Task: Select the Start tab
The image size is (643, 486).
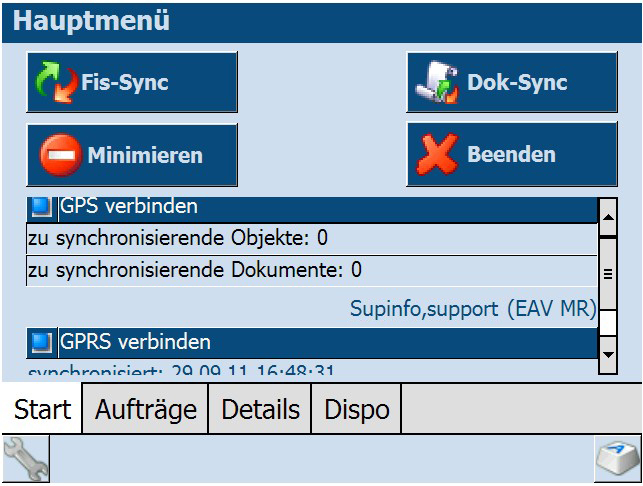Action: pos(42,408)
